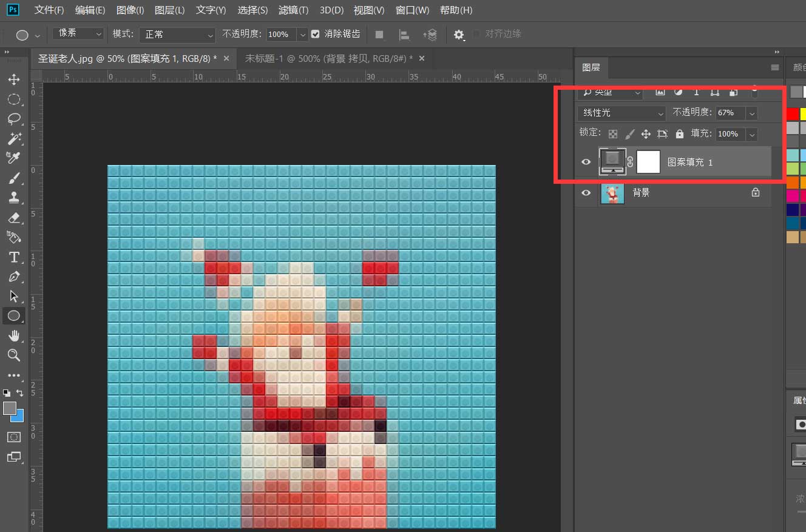Click the Photoshop Ps logo

coord(12,10)
